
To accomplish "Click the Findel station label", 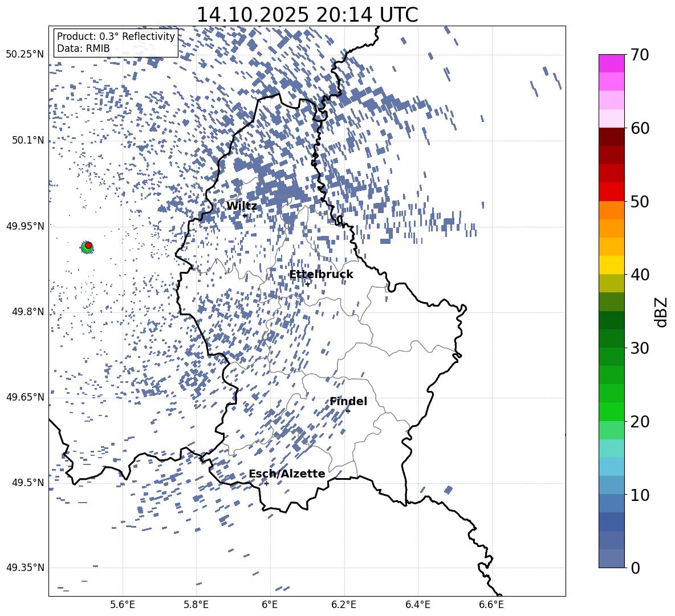I will click(348, 401).
